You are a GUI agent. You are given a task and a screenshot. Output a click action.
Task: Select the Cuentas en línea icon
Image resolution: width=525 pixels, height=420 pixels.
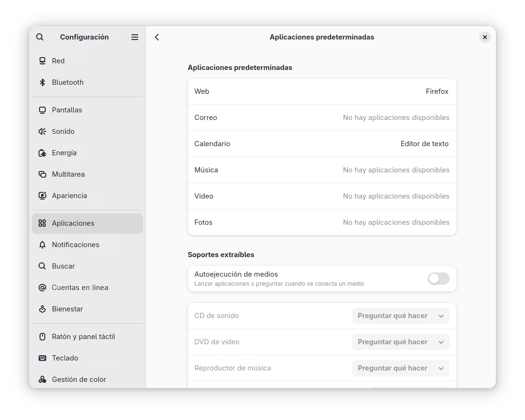(42, 287)
